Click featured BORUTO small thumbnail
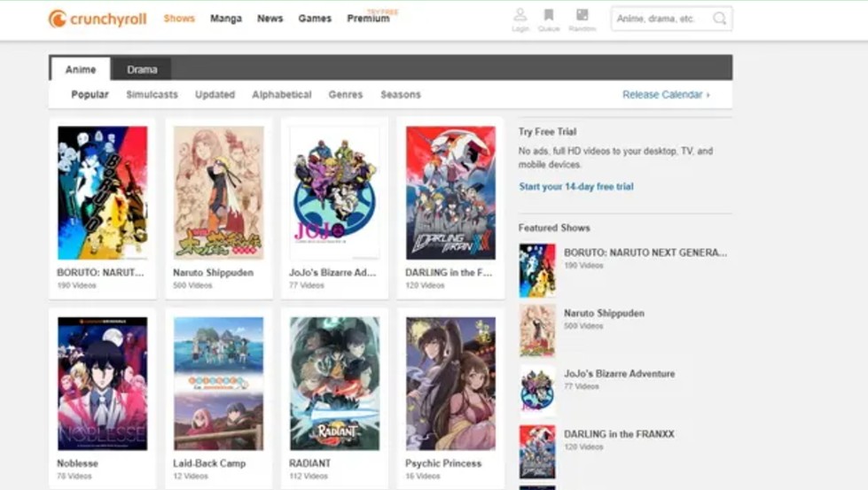This screenshot has width=868, height=490. click(537, 270)
